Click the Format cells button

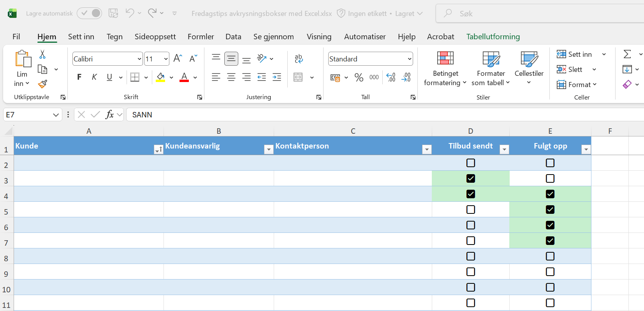[x=576, y=84]
